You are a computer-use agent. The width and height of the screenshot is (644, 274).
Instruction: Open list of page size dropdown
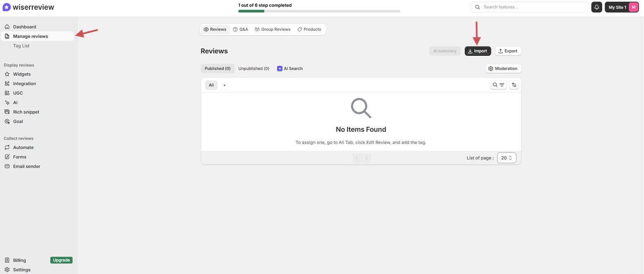pyautogui.click(x=507, y=158)
